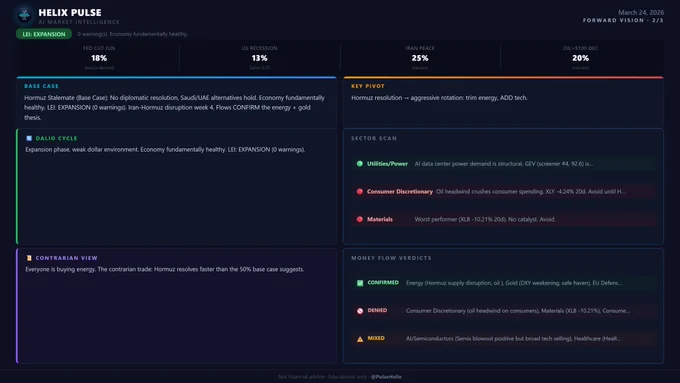Open the @PulseHelix handle in footer
The height and width of the screenshot is (383, 680).
(x=386, y=377)
